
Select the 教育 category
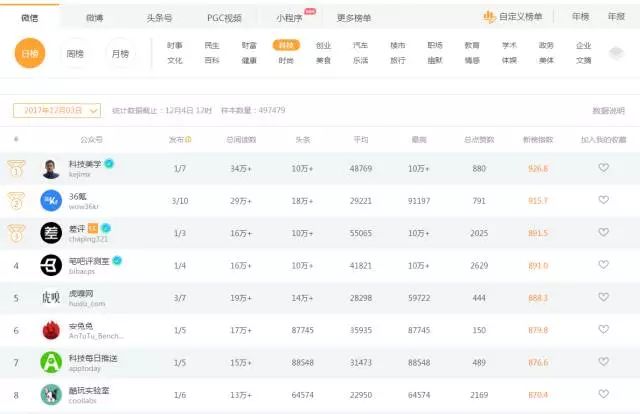click(x=472, y=45)
